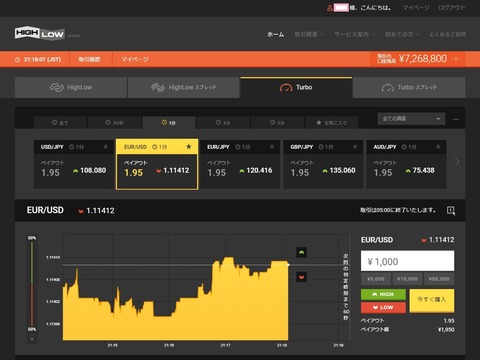Filter by 30秒 duration
480x360 pixels.
point(114,123)
